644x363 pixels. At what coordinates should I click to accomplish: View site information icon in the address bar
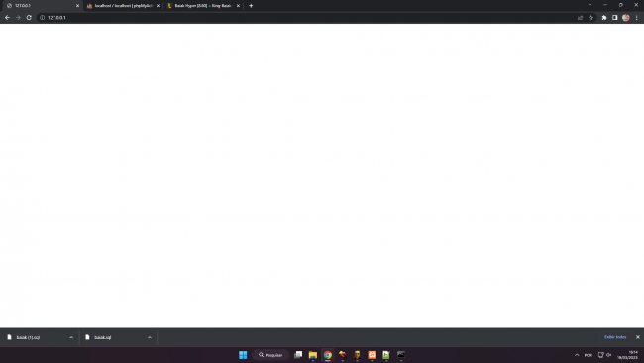coord(42,18)
